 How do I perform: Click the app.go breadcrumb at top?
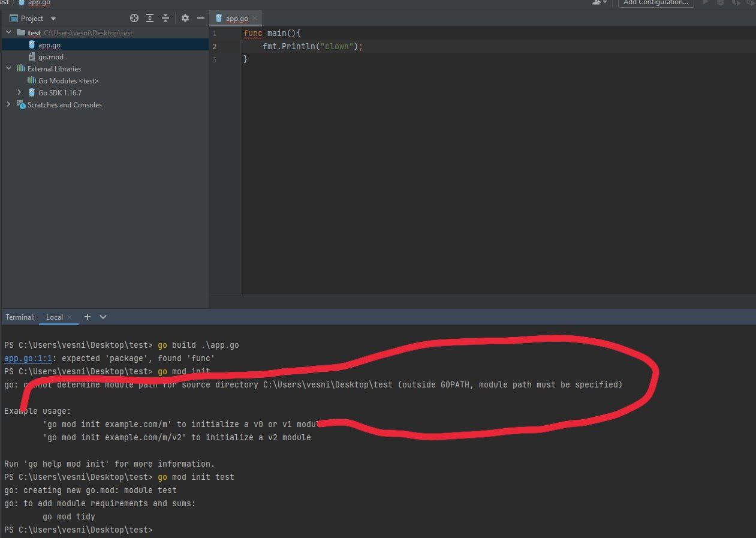(x=39, y=2)
